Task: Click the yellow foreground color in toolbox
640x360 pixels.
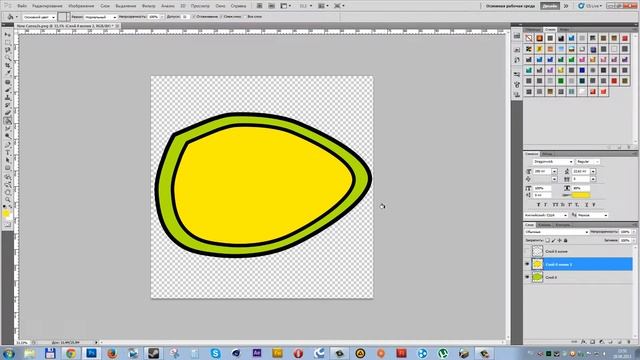Action: 6,213
